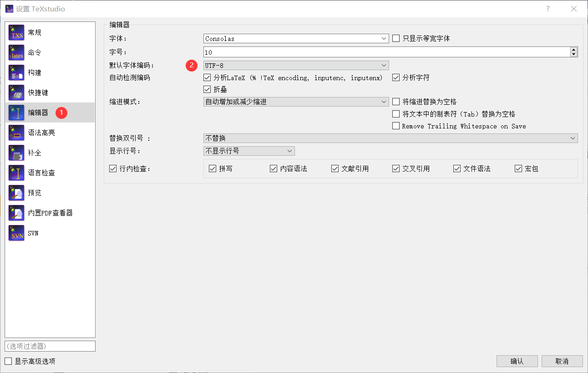The image size is (588, 373).
Task: Click the question mark help button
Action: [x=548, y=9]
